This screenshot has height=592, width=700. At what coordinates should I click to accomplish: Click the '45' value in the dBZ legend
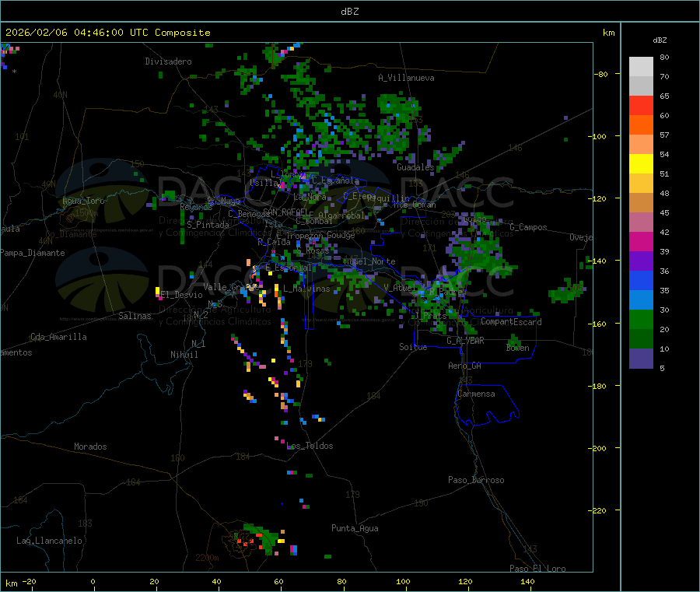pyautogui.click(x=664, y=212)
